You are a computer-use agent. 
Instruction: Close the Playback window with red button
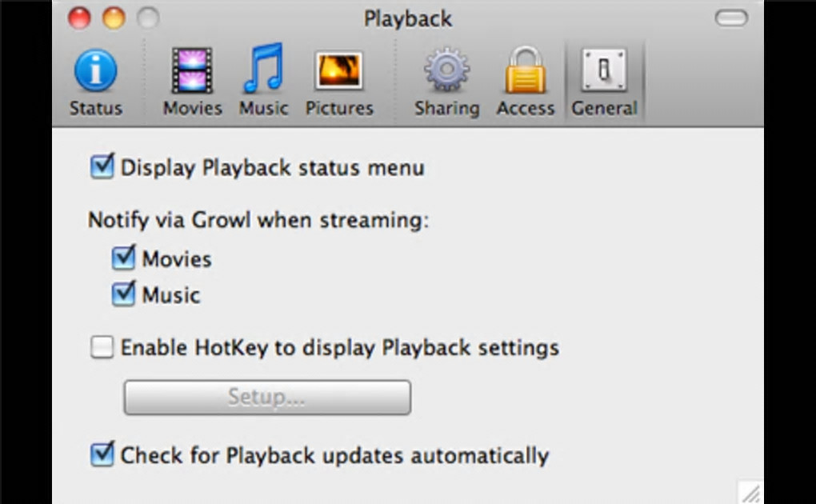tap(78, 18)
